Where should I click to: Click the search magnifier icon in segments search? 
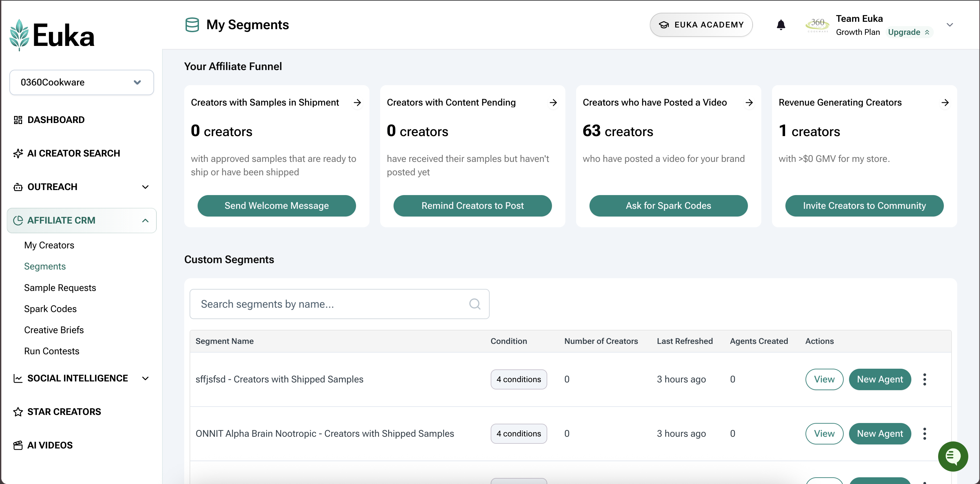click(474, 304)
